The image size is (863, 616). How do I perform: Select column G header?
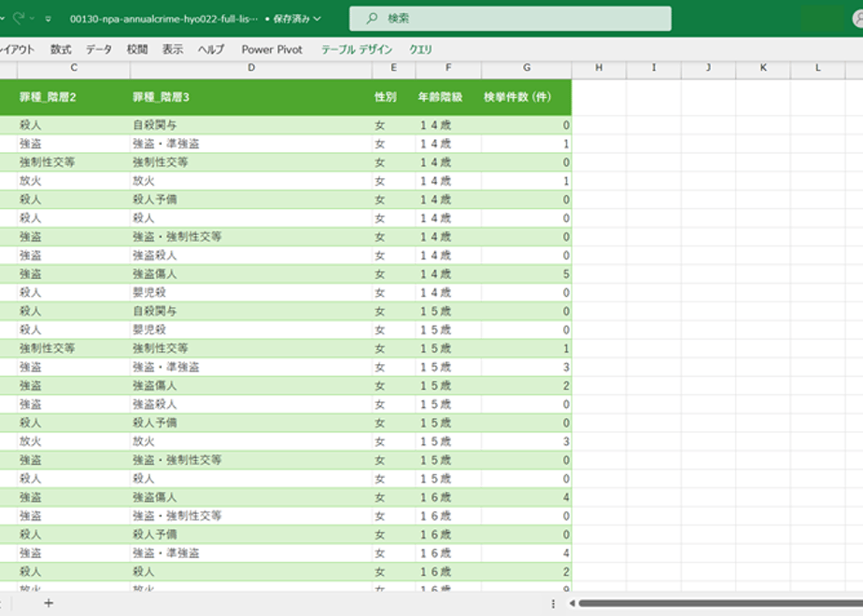(x=527, y=67)
